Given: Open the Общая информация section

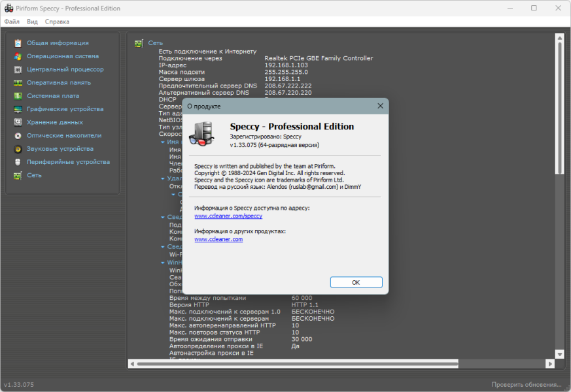Looking at the screenshot, I should 58,43.
